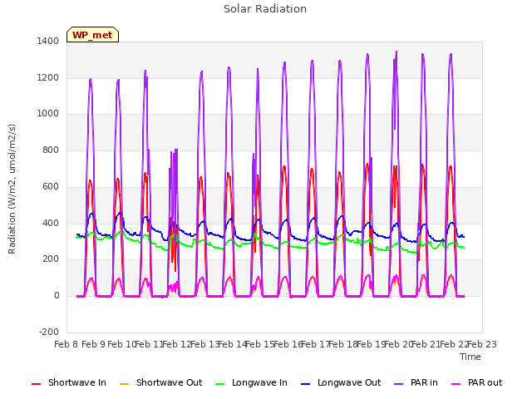Click the PAR out legend label

click(x=485, y=382)
